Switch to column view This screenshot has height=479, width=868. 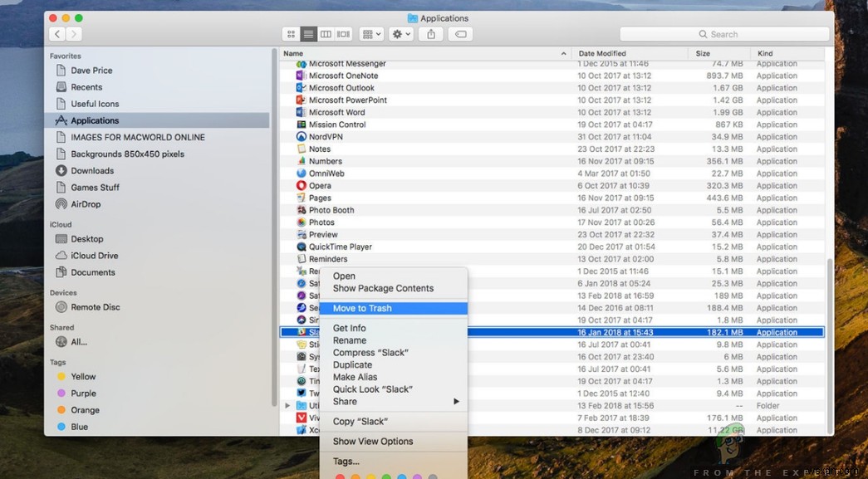pyautogui.click(x=326, y=33)
